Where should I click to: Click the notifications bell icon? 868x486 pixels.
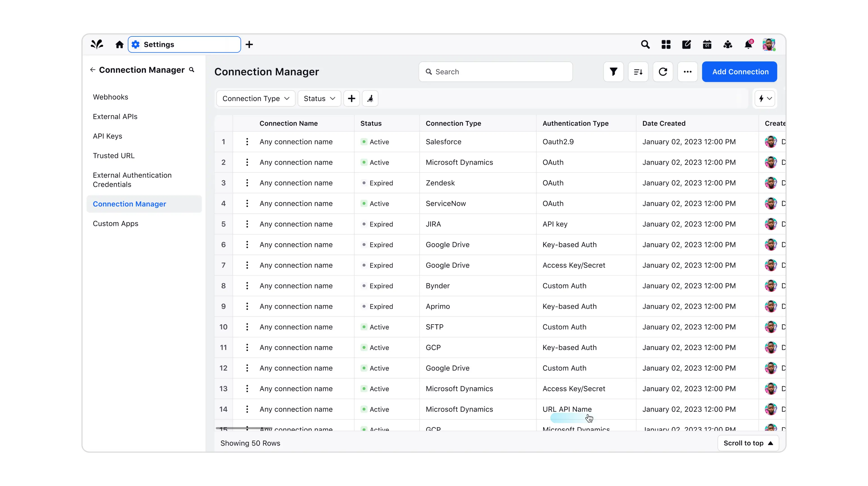[748, 44]
